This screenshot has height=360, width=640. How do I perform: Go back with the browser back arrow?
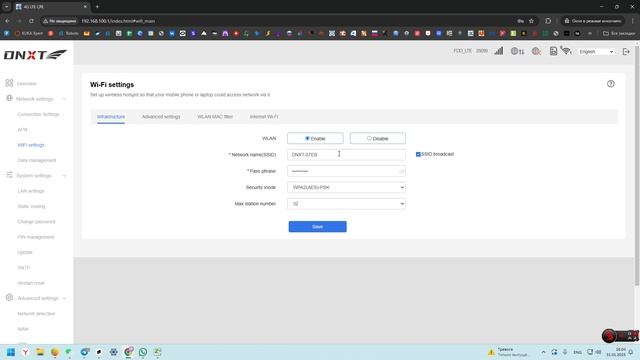[x=7, y=21]
